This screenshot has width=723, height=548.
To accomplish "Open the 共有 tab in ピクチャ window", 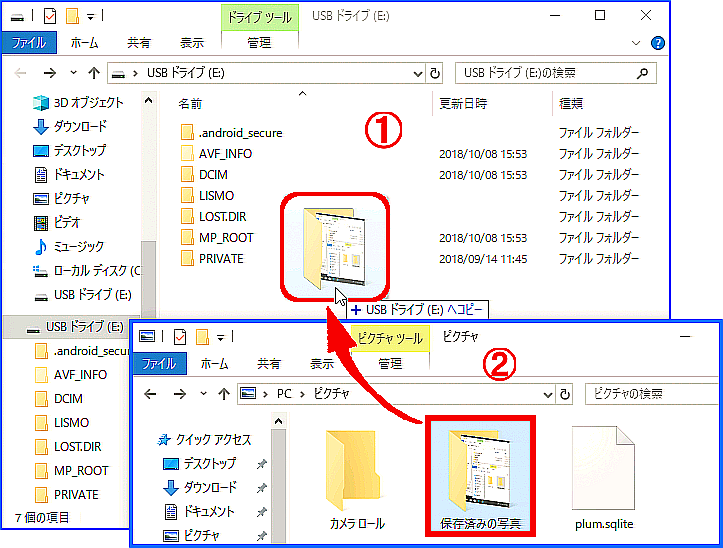I will [x=269, y=364].
